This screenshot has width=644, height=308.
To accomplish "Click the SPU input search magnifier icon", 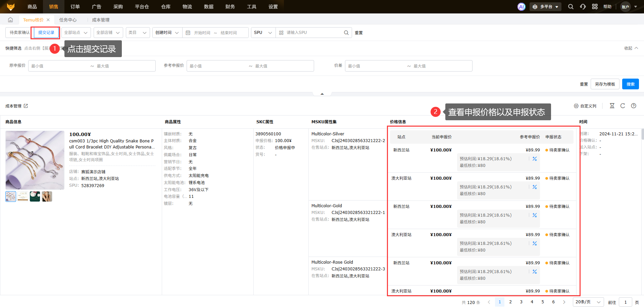I will [346, 33].
